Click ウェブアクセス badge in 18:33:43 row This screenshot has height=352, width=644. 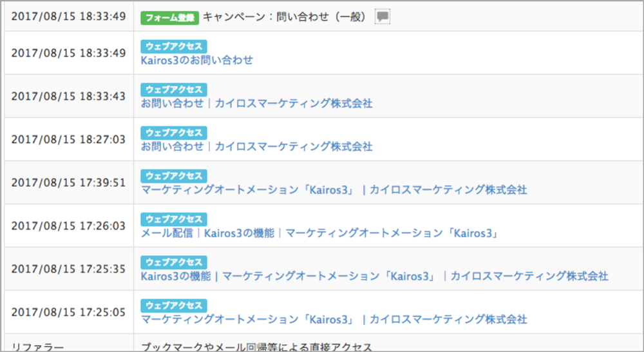tap(174, 90)
